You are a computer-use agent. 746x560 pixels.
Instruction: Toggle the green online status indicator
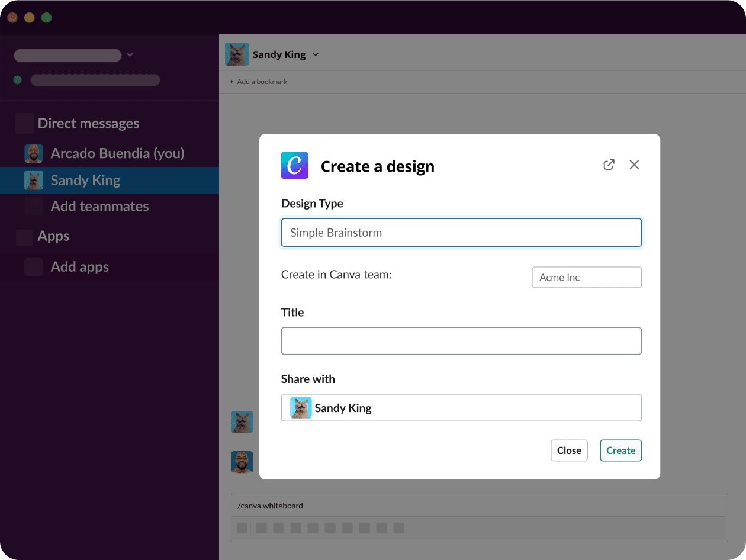pyautogui.click(x=17, y=79)
